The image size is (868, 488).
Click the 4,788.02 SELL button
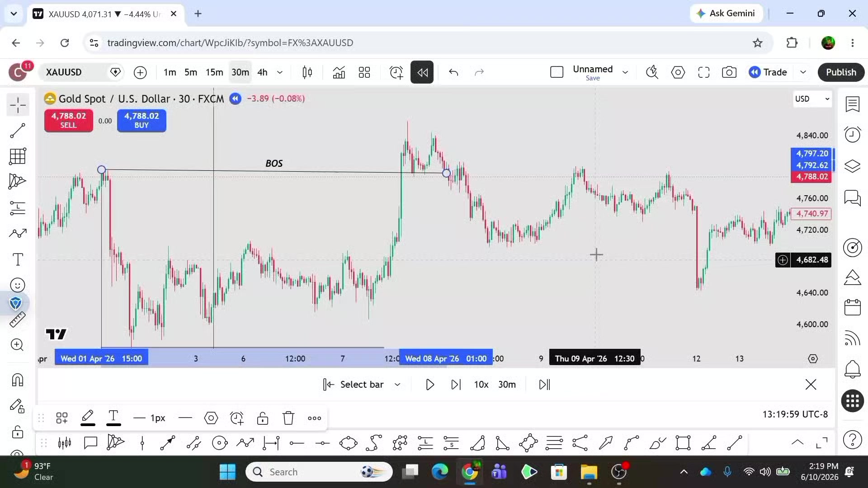coord(69,120)
